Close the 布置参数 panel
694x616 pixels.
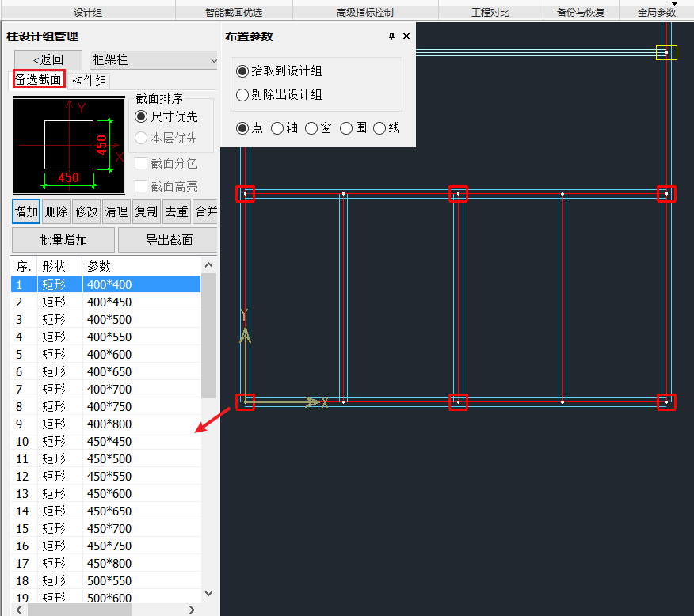[406, 36]
